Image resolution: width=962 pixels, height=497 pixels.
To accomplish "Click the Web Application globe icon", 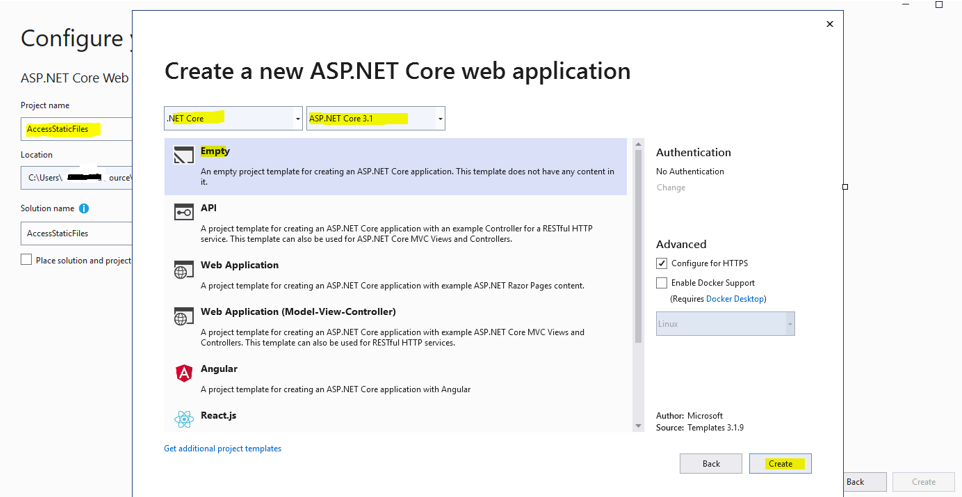I will [x=183, y=270].
